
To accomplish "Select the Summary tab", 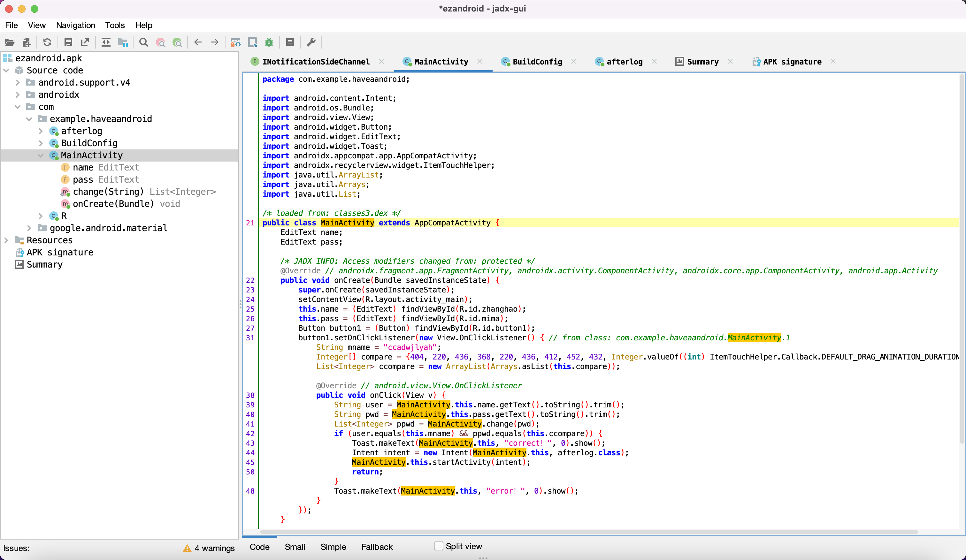I will tap(702, 61).
